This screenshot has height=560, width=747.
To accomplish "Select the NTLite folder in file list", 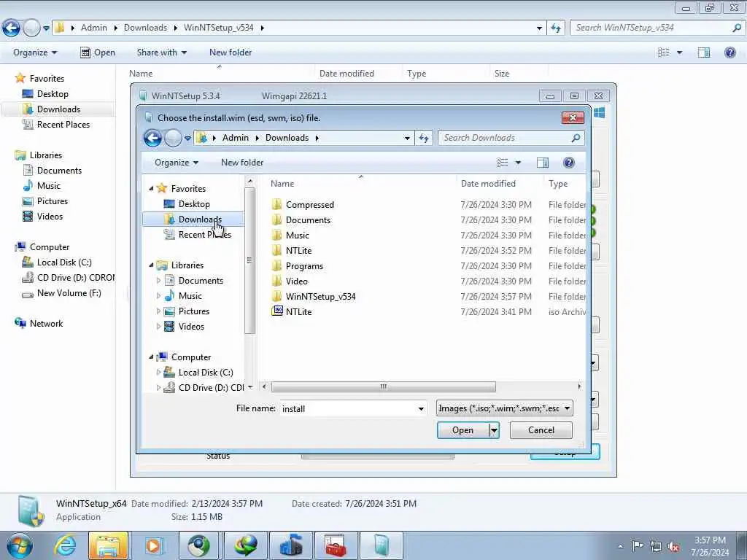I will point(298,251).
